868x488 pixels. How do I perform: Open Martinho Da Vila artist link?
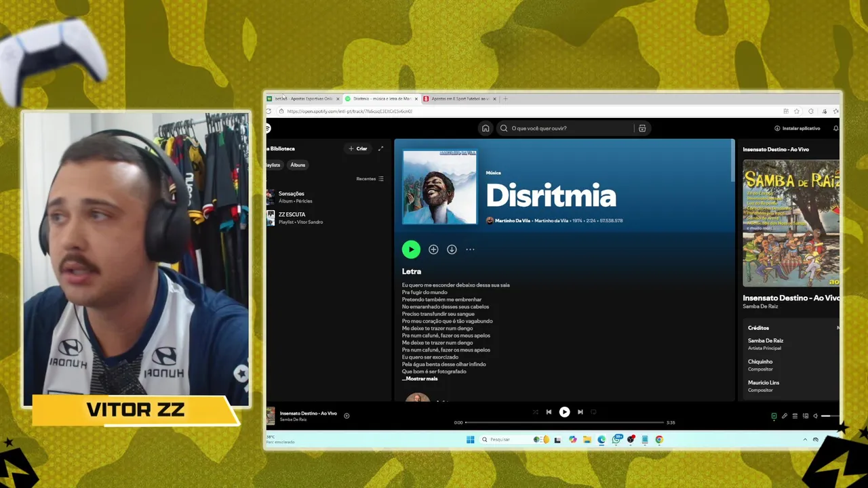tap(513, 221)
